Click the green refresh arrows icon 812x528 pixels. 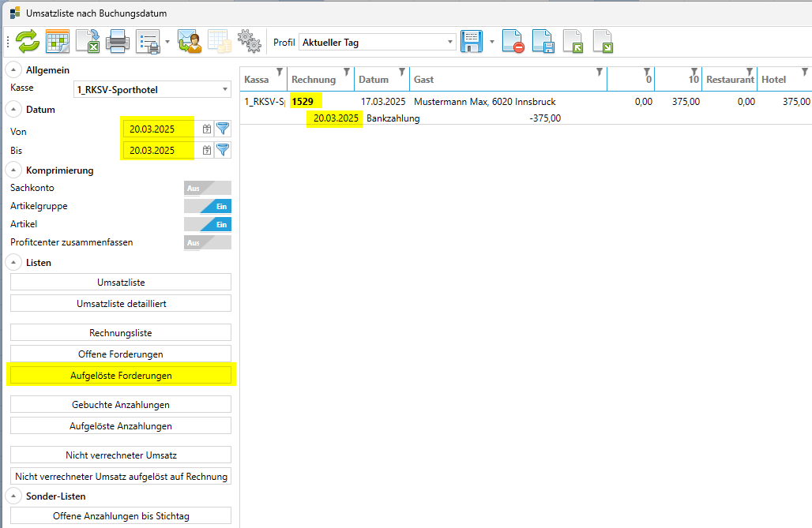click(28, 42)
